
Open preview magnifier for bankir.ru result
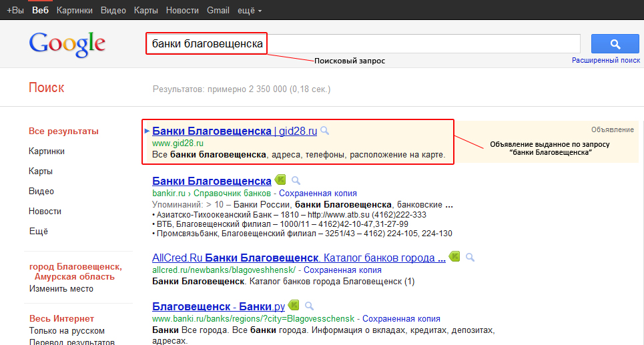point(296,180)
